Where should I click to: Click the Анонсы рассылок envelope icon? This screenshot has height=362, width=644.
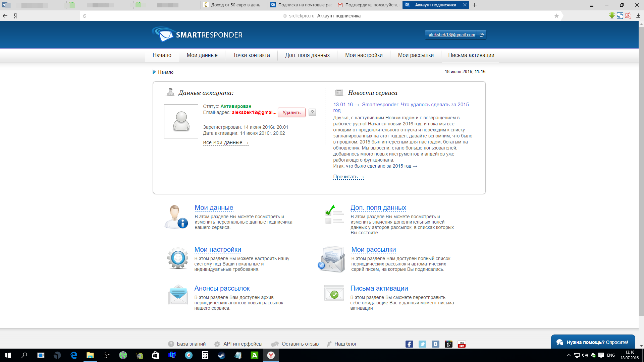tap(178, 295)
